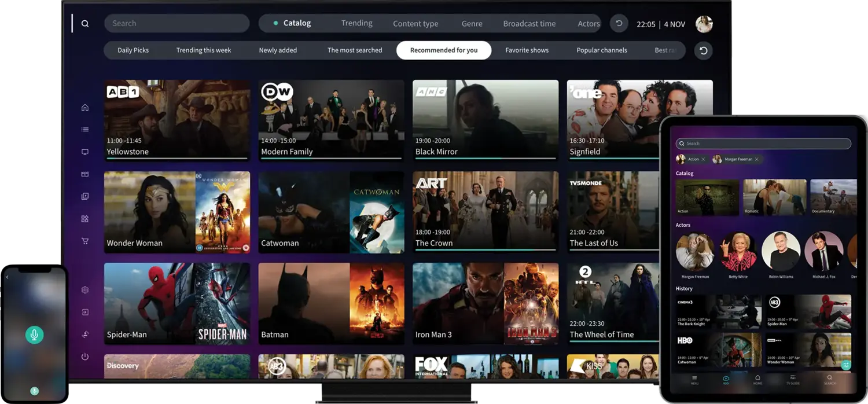This screenshot has height=404, width=868.
Task: Tap the microphone icon on the phone
Action: coord(34,334)
